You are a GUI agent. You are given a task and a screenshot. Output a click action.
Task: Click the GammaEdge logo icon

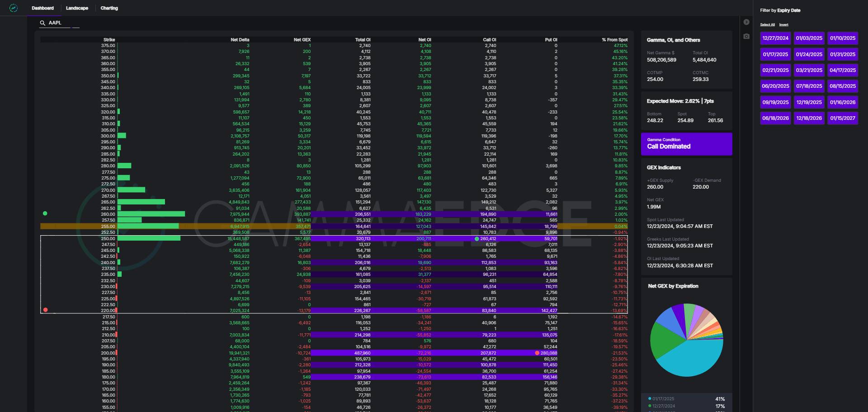click(14, 8)
